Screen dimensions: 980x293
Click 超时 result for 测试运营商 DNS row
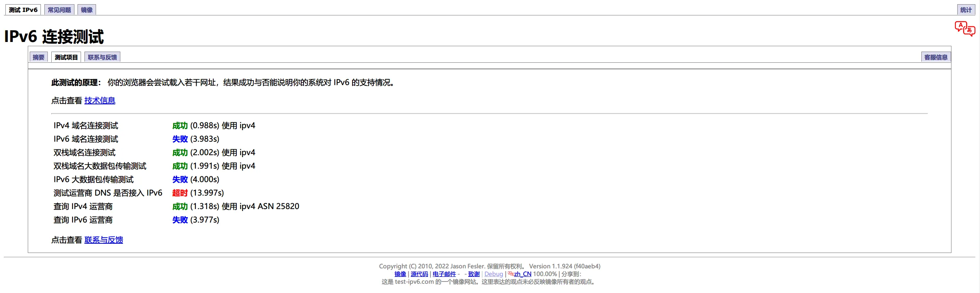click(x=180, y=193)
